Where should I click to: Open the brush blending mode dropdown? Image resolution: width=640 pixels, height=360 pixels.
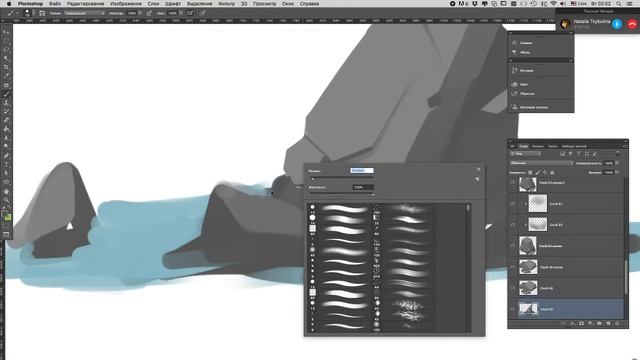click(x=84, y=13)
